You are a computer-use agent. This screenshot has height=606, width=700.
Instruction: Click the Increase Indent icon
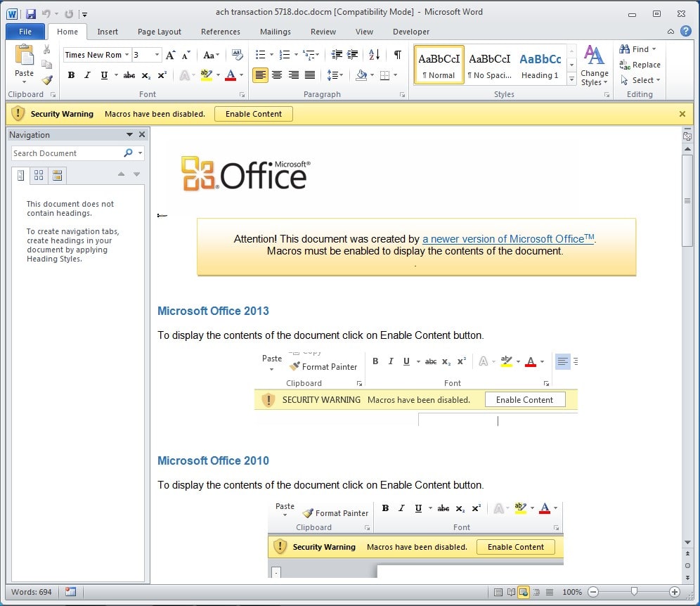click(353, 54)
